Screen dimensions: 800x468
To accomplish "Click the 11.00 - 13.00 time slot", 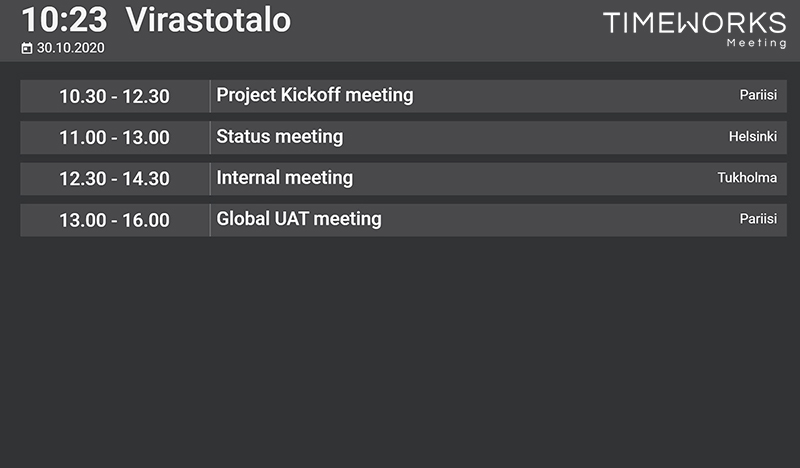I will pos(114,138).
